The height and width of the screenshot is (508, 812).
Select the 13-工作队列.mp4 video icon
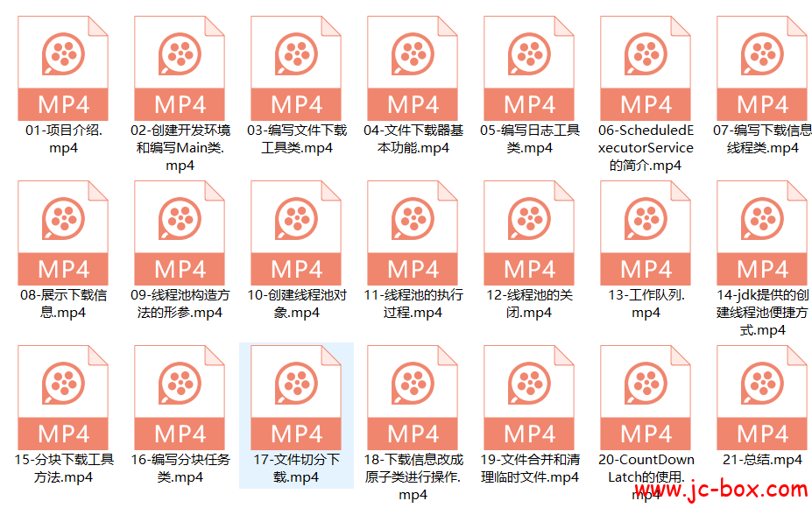646,233
